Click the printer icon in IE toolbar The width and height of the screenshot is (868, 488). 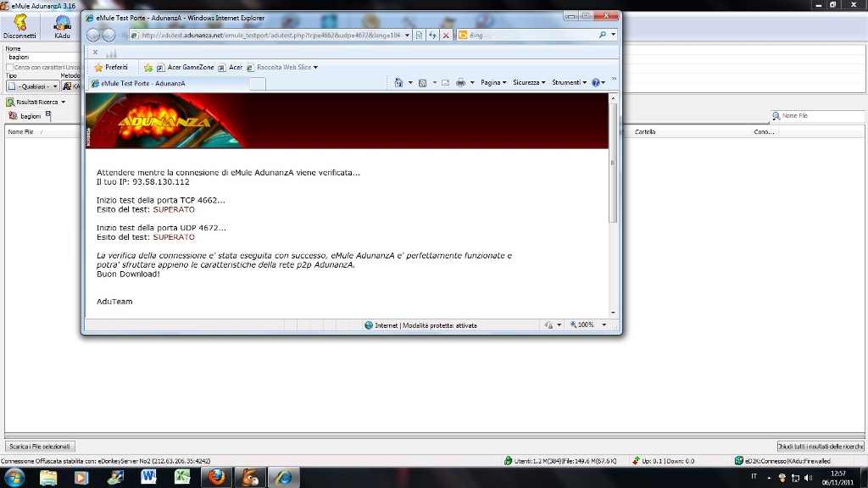[460, 83]
